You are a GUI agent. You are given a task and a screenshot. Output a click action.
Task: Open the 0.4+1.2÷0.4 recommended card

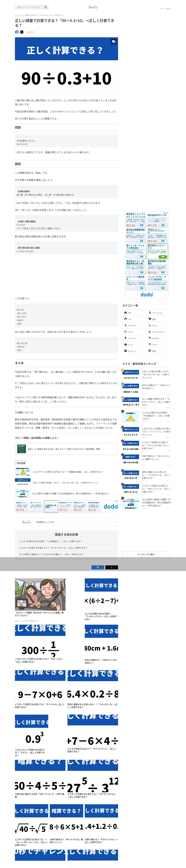101,824
